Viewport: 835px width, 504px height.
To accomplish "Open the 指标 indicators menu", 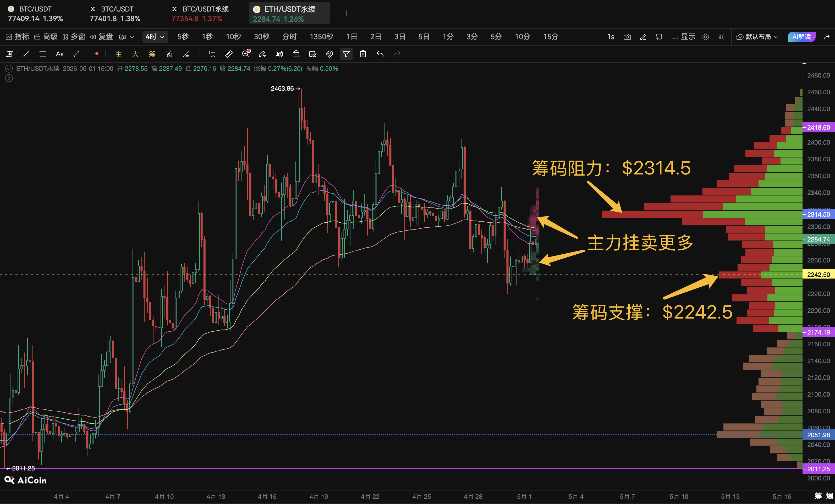I will pos(18,37).
